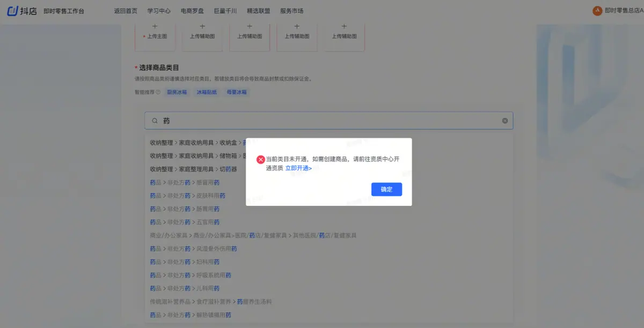Choose 其他医院/药店/复健家具 result
Image resolution: width=644 pixels, height=328 pixels.
[x=253, y=235]
